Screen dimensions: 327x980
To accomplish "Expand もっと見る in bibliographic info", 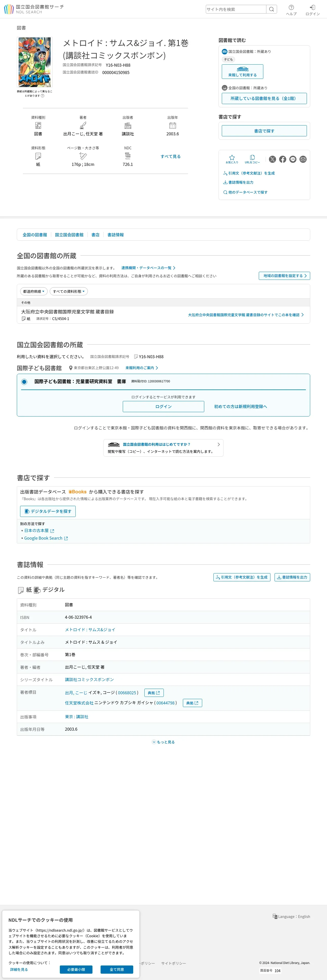I will point(163,742).
